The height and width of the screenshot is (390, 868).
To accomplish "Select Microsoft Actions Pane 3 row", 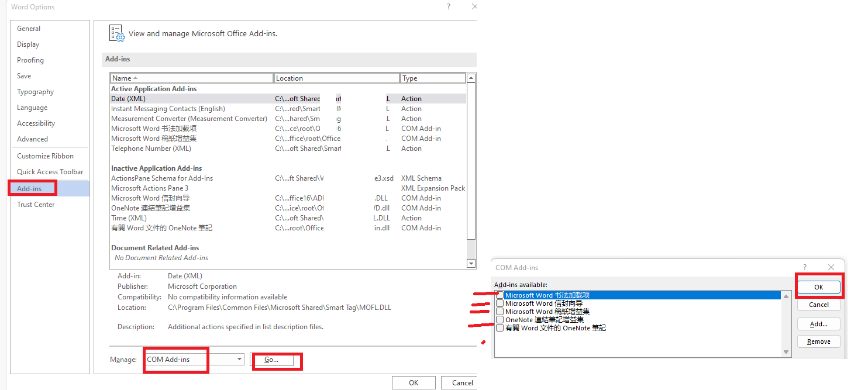I will click(288, 188).
